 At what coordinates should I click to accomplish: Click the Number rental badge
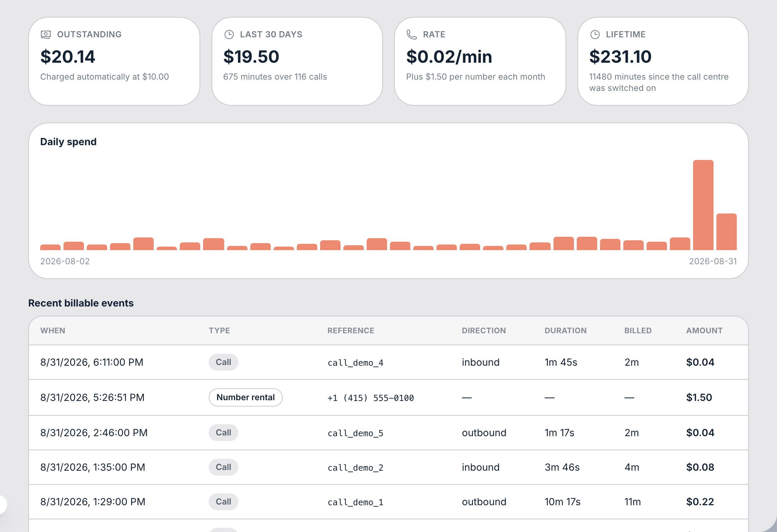pyautogui.click(x=246, y=397)
